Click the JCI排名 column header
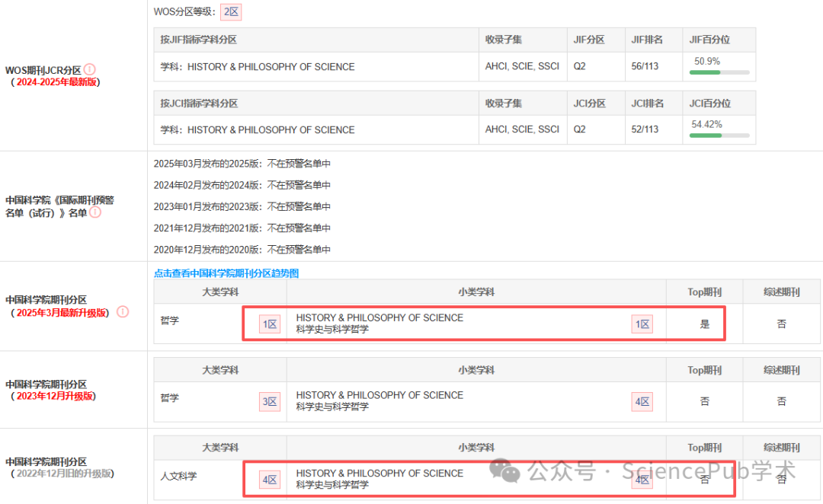 click(x=647, y=104)
